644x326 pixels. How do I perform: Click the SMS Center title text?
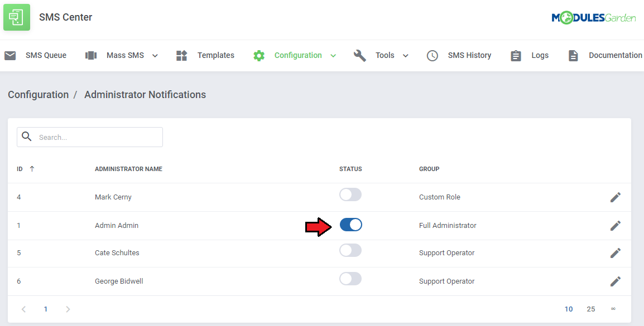[66, 17]
